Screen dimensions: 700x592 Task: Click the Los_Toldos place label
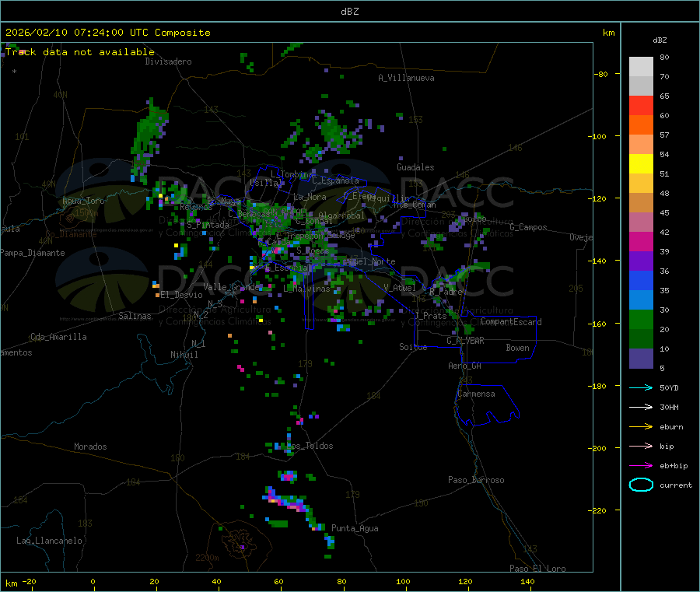click(x=310, y=446)
